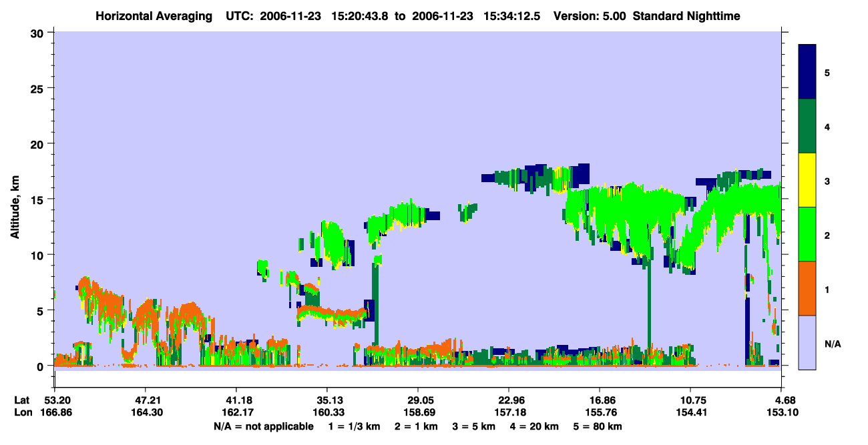Click the legend text '1 = 1/3 km'
The height and width of the screenshot is (445, 868).
point(355,426)
